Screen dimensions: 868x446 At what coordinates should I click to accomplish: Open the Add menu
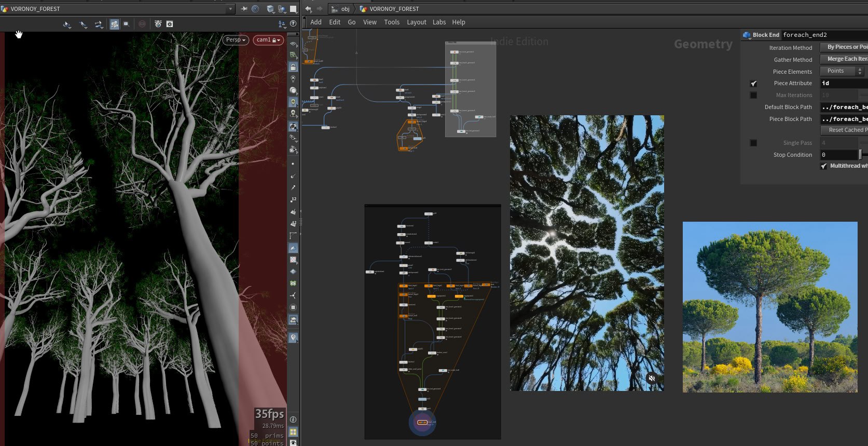[x=316, y=22]
